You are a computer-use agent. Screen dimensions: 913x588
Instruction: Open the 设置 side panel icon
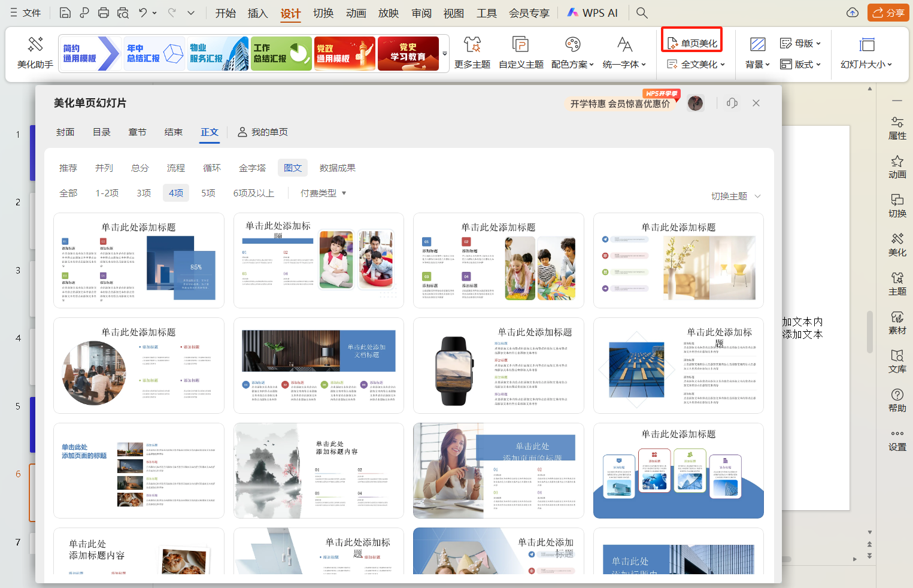point(897,440)
